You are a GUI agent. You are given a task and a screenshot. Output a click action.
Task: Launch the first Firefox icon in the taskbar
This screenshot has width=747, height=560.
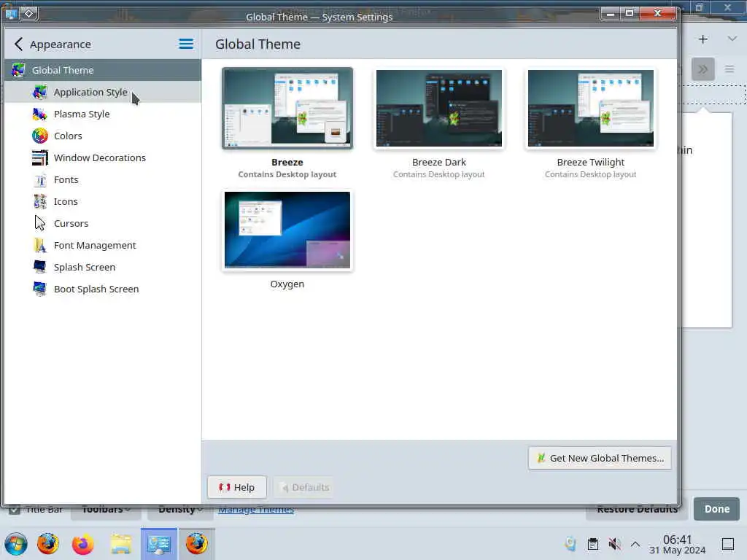coord(47,544)
